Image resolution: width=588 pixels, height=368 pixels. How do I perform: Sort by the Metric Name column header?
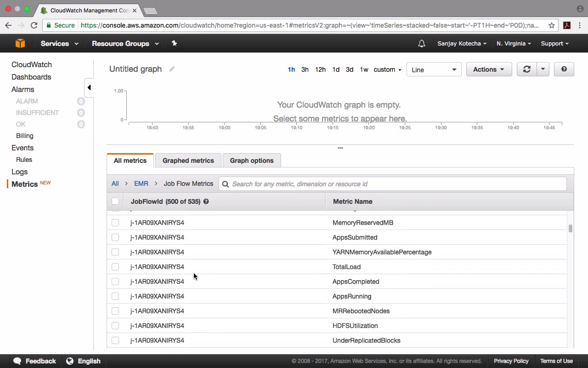tap(353, 201)
